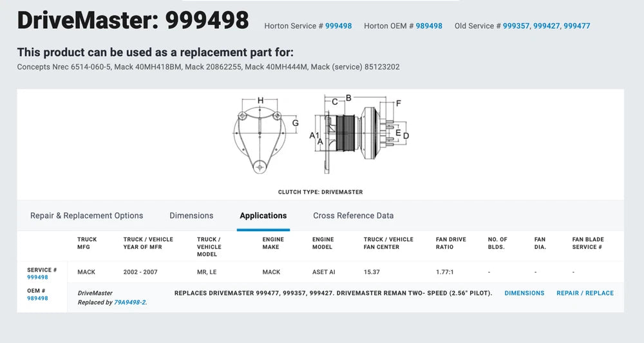This screenshot has width=644, height=343.
Task: Open Horton Service number 999498 link in header
Action: [x=338, y=26]
